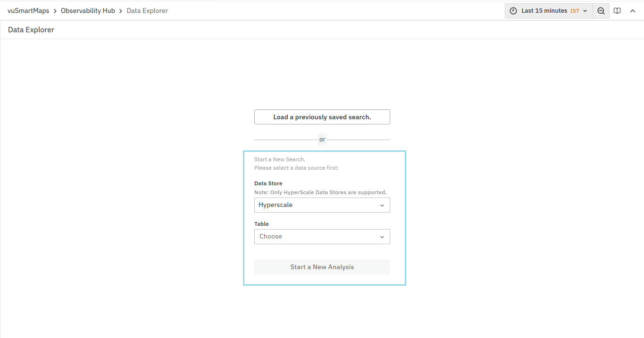Screen dimensions: 644x338
Task: Click the Start a New Analysis button
Action: click(x=322, y=267)
